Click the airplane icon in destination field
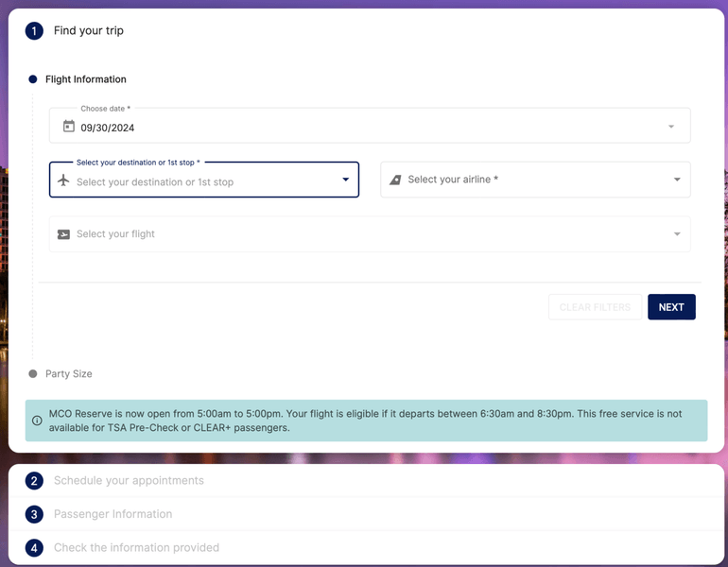This screenshot has width=728, height=567. point(63,180)
